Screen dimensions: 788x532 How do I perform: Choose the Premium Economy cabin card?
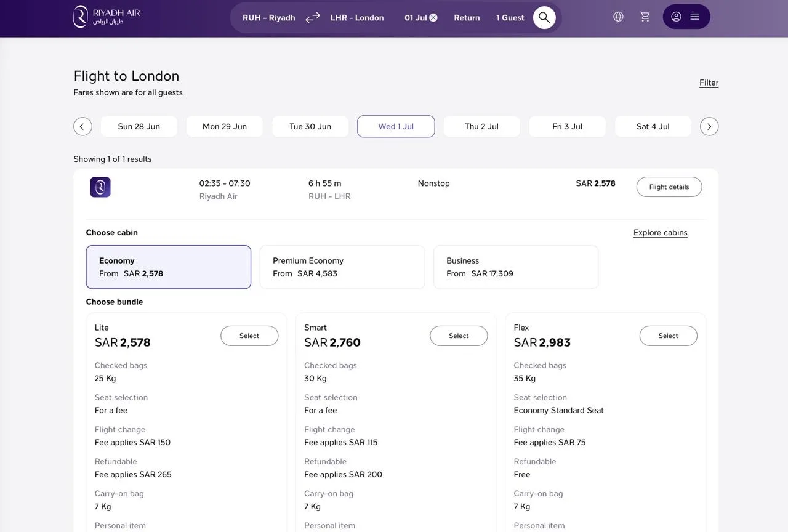click(342, 267)
